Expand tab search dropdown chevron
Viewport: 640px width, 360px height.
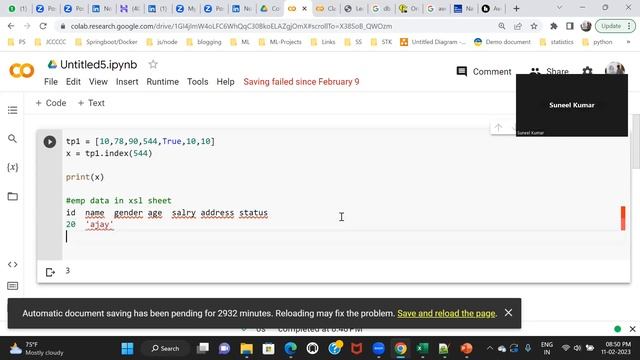click(x=559, y=8)
